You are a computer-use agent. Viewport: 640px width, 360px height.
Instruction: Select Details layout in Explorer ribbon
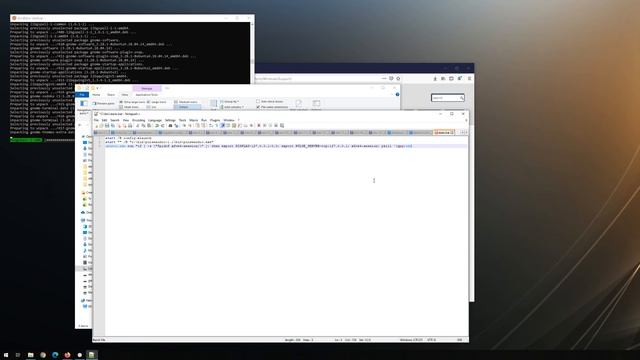click(188, 107)
